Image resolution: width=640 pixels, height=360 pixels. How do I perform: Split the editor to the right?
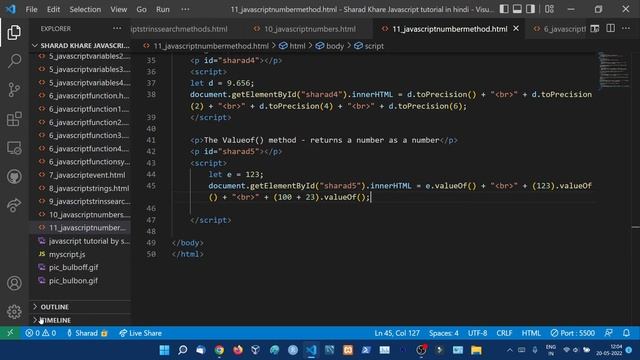pos(611,29)
